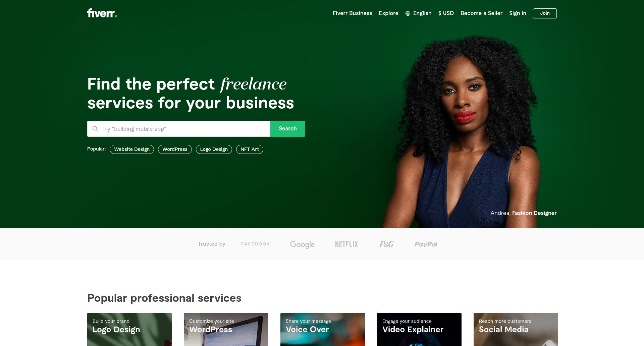Click the PayPal trusted-by logo
Image resolution: width=644 pixels, height=346 pixels.
coord(426,244)
